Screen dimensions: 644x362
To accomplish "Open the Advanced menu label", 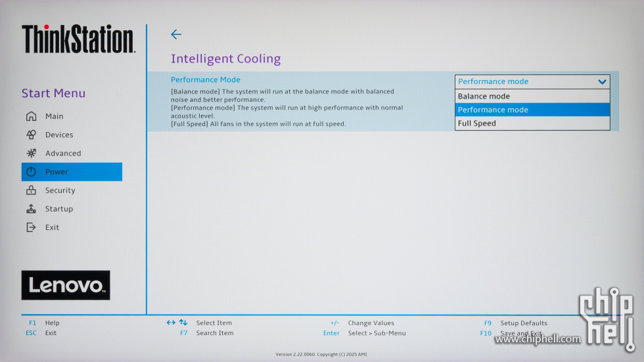I will pos(63,153).
